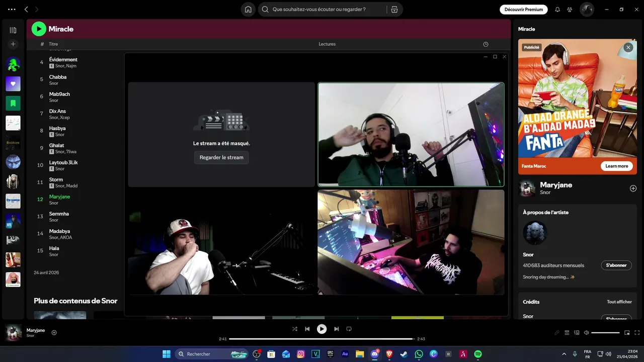Open connect to a device icon
The image size is (644, 362).
(x=577, y=332)
